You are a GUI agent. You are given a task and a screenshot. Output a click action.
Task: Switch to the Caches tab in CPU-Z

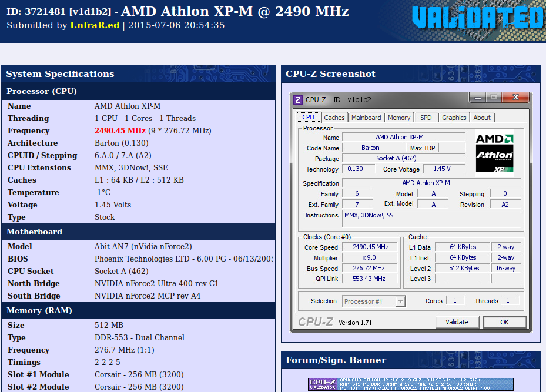pyautogui.click(x=334, y=118)
